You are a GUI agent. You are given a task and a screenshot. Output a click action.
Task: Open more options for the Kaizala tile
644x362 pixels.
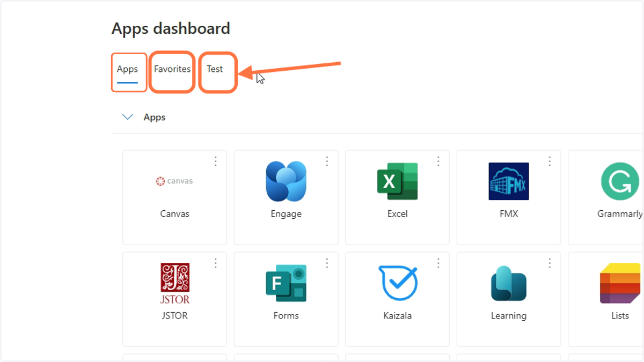(438, 263)
